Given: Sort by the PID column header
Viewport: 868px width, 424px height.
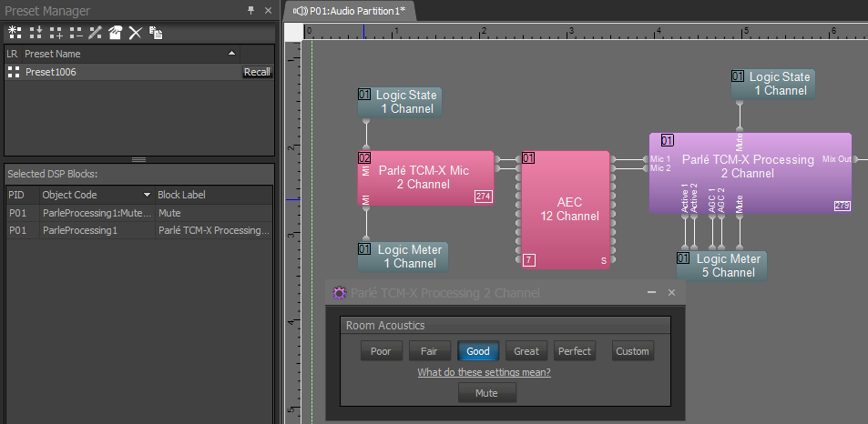Looking at the screenshot, I should [23, 195].
